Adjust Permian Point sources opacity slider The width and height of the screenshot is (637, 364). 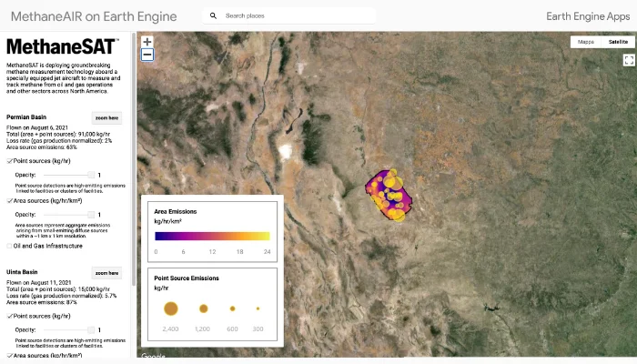pyautogui.click(x=69, y=175)
